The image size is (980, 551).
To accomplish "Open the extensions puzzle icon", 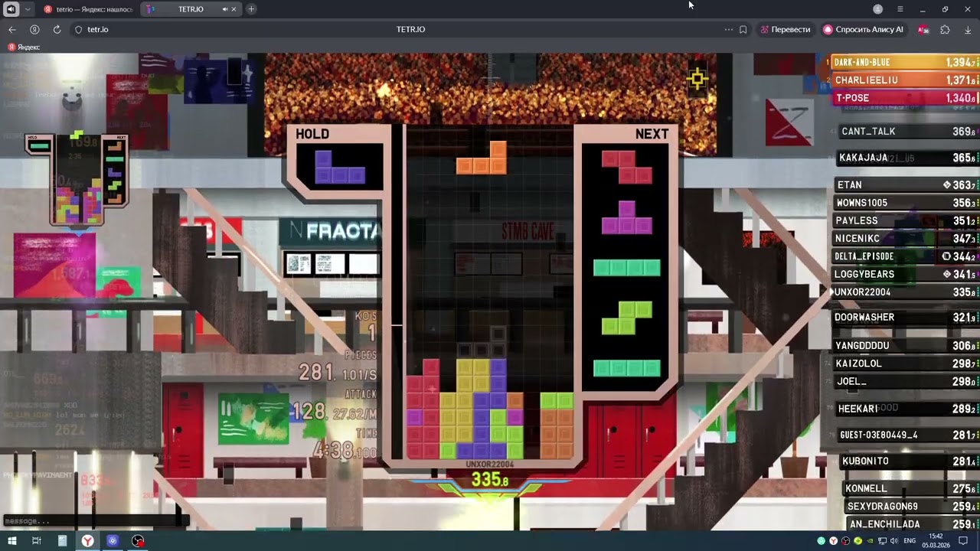I will coord(945,29).
